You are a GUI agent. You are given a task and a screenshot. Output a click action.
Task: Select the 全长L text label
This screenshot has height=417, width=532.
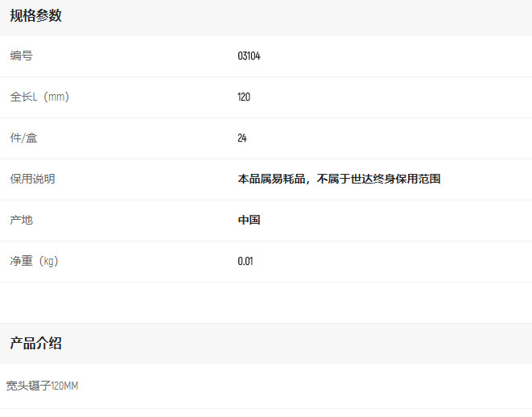click(23, 97)
